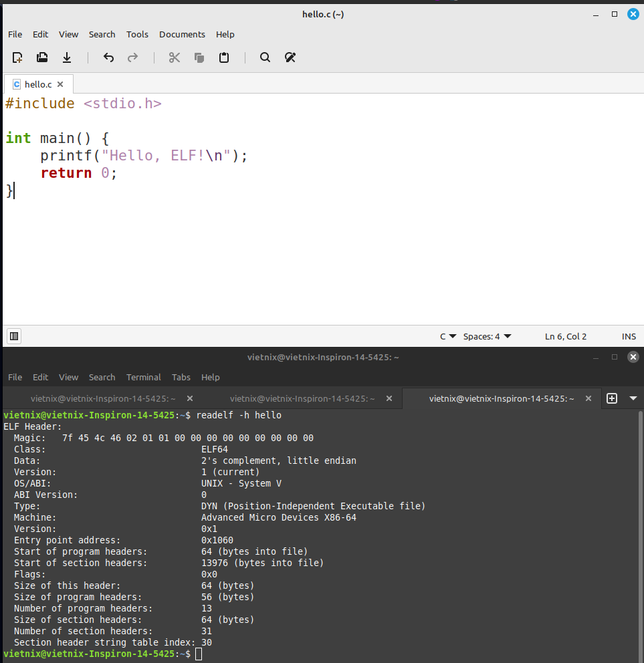Click the Entry point address value 0x1060

(x=217, y=541)
